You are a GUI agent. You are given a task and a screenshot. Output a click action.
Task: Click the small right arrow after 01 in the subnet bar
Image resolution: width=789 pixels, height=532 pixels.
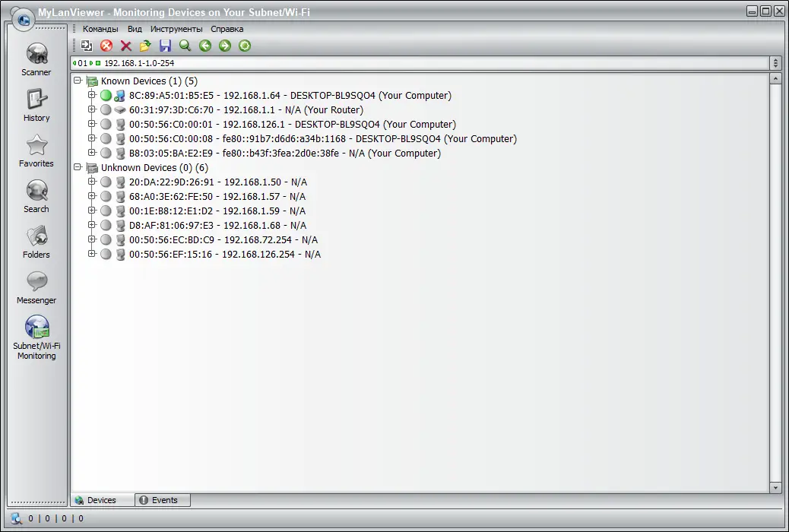coord(91,63)
